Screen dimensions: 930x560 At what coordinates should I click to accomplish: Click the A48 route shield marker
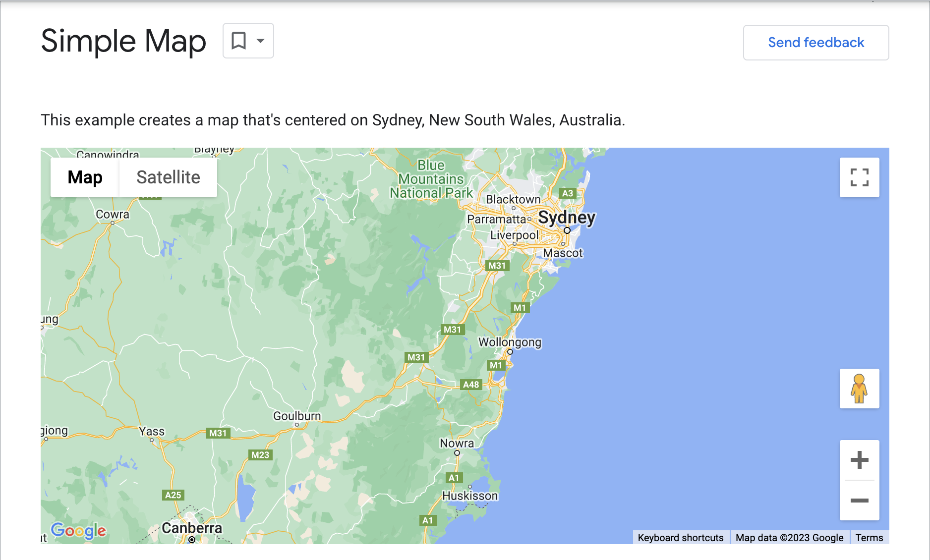(x=471, y=385)
